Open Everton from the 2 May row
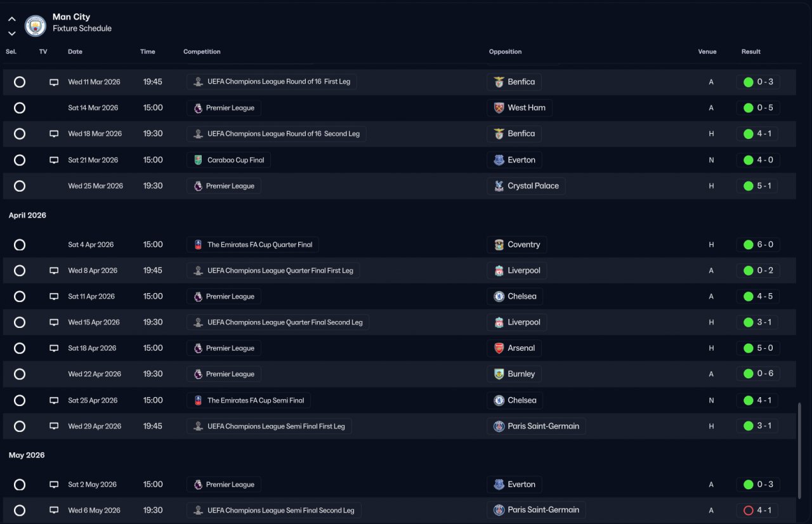The width and height of the screenshot is (812, 524). pos(514,484)
